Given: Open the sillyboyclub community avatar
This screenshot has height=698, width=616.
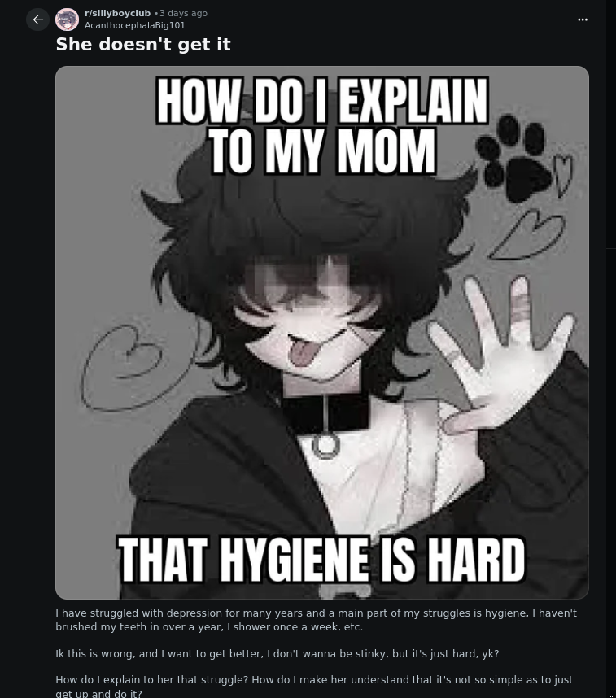Looking at the screenshot, I should pyautogui.click(x=67, y=20).
